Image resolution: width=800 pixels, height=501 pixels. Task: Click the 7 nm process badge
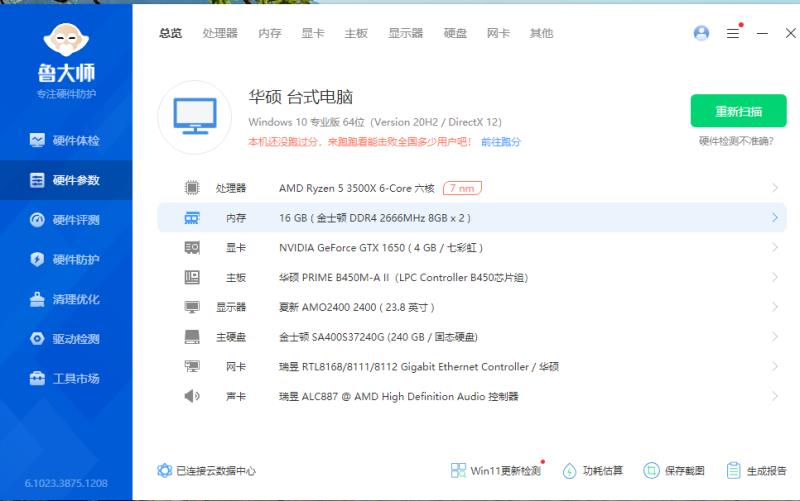click(462, 188)
